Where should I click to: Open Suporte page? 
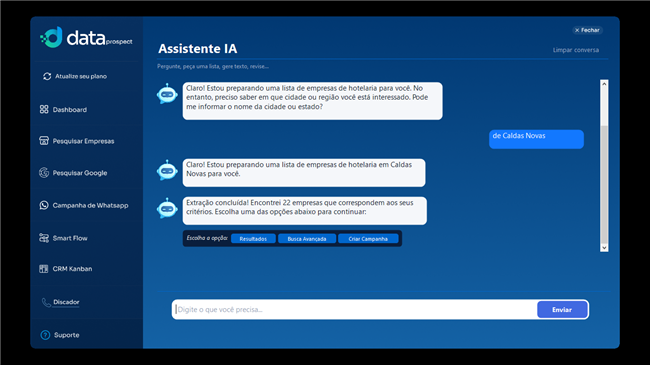pos(66,335)
